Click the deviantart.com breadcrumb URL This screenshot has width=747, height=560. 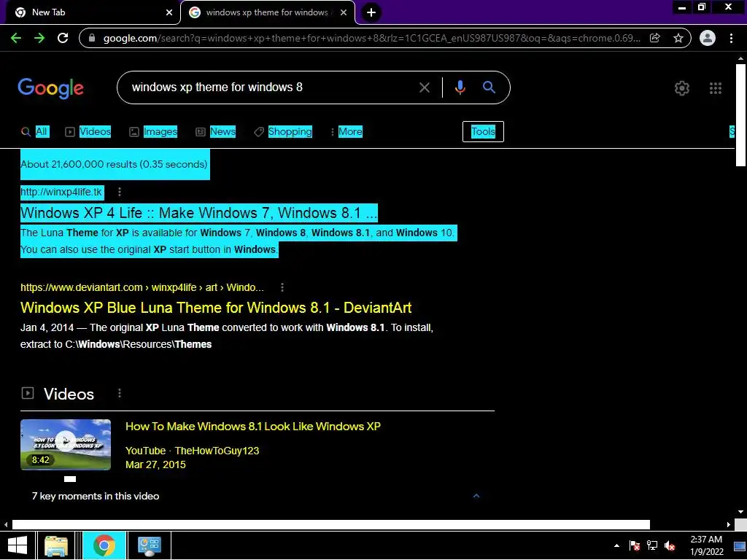(142, 287)
